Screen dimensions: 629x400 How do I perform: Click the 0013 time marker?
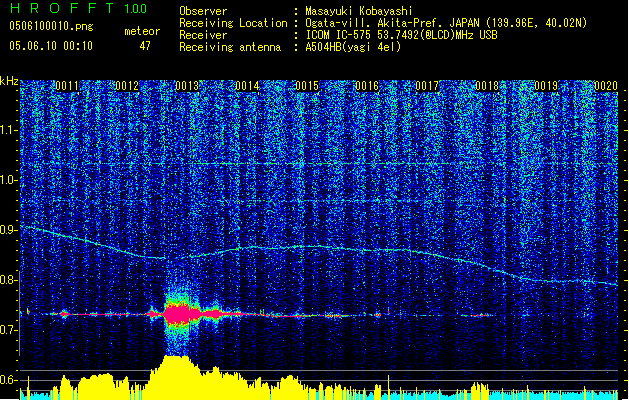(x=187, y=87)
